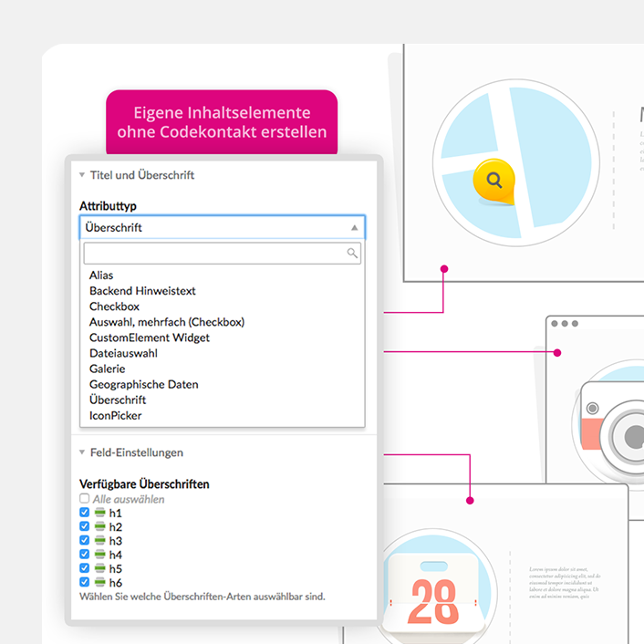This screenshot has height=644, width=644.
Task: Uncheck the h6 heading checkbox
Action: click(84, 582)
